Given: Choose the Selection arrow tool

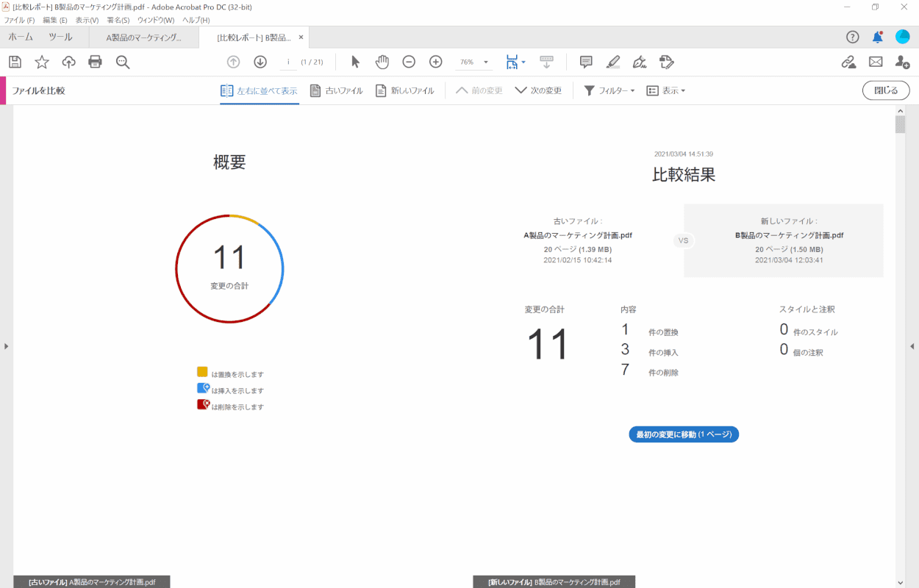Looking at the screenshot, I should (x=356, y=62).
